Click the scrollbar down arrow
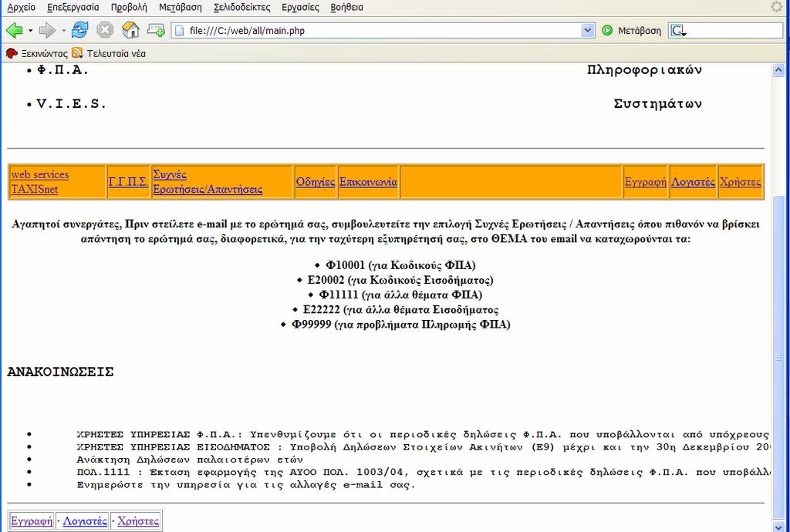The width and height of the screenshot is (790, 532). pos(778,526)
